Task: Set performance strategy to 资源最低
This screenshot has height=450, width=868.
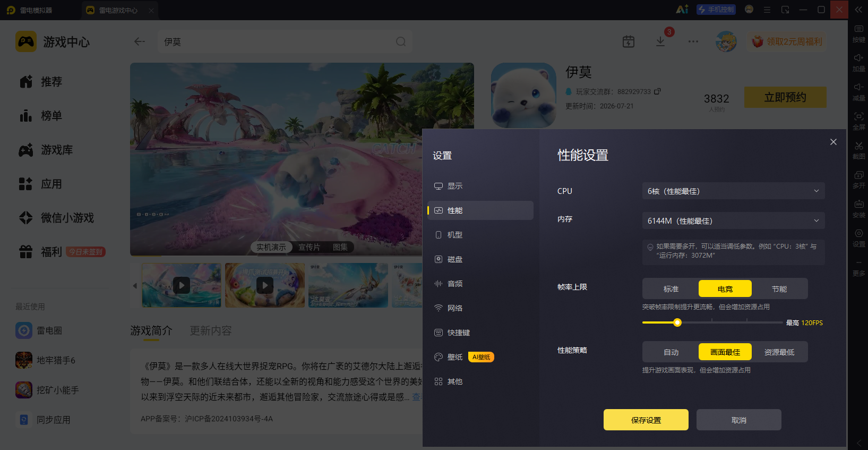Action: coord(779,352)
